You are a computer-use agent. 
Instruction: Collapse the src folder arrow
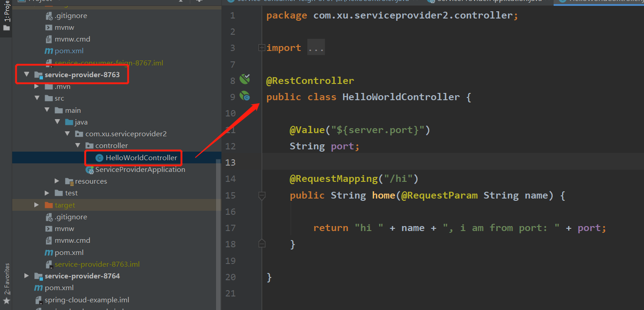pyautogui.click(x=37, y=98)
